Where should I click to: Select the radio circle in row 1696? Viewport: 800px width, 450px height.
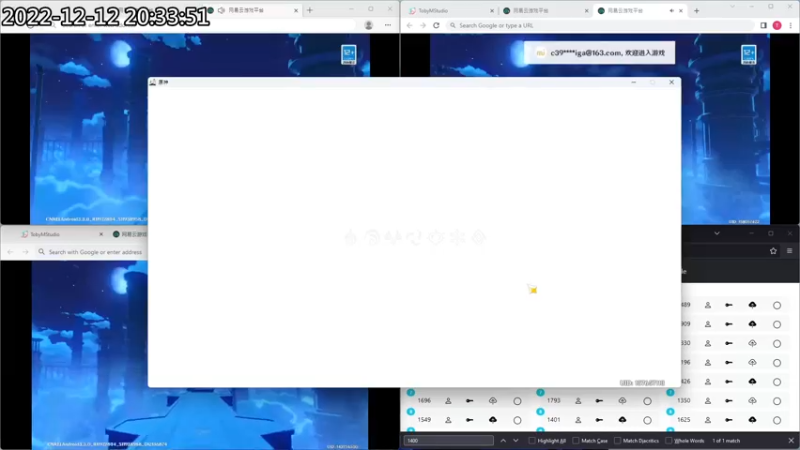(x=517, y=402)
